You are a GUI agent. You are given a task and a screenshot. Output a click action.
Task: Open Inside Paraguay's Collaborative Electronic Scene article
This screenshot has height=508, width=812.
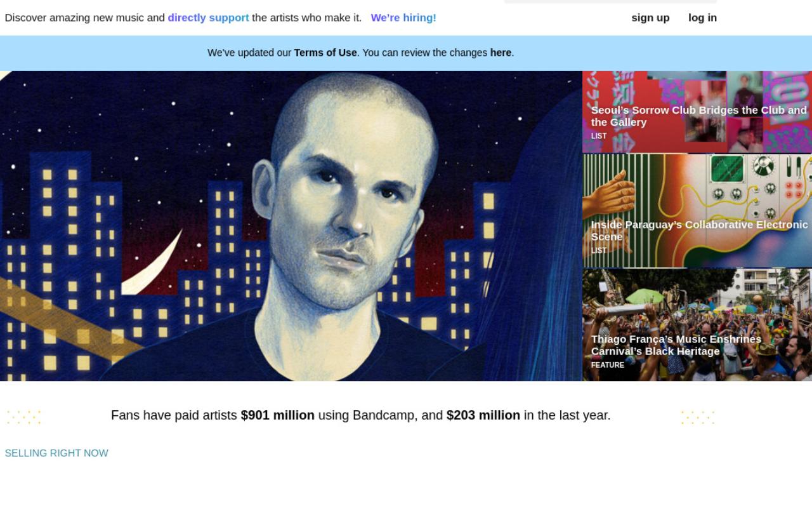697,211
